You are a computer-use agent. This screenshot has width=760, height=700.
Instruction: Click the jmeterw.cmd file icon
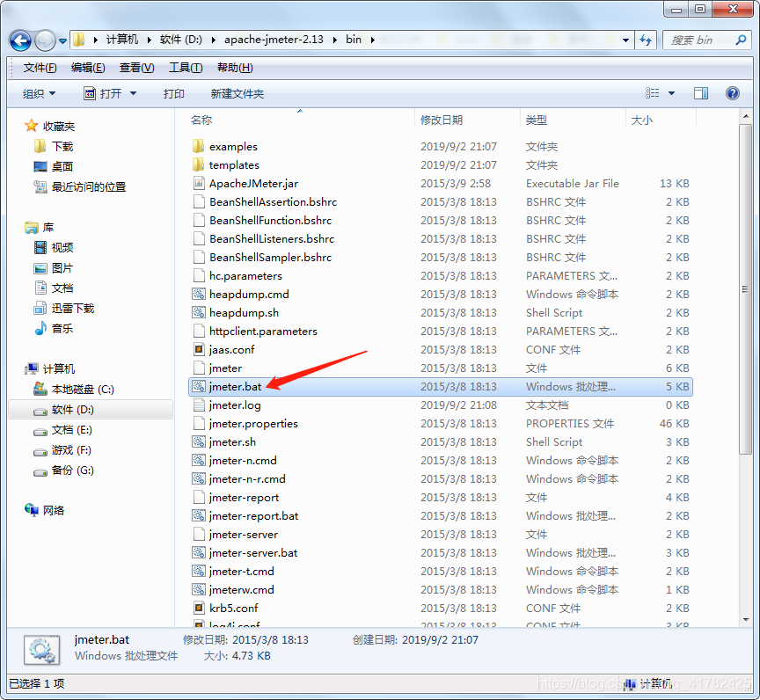(198, 589)
